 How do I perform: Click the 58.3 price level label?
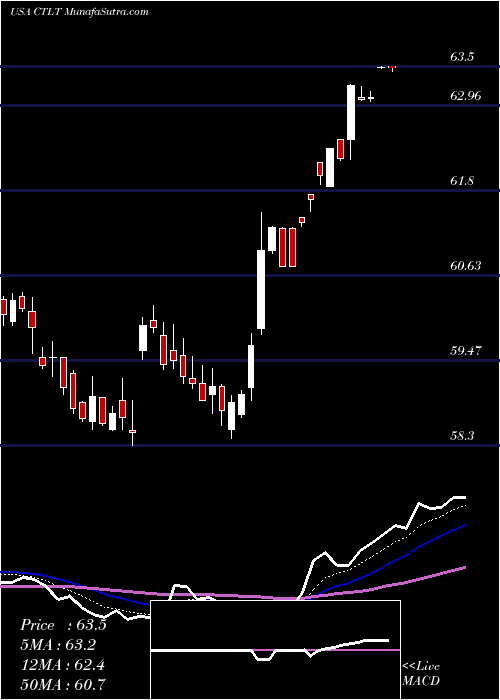click(462, 435)
